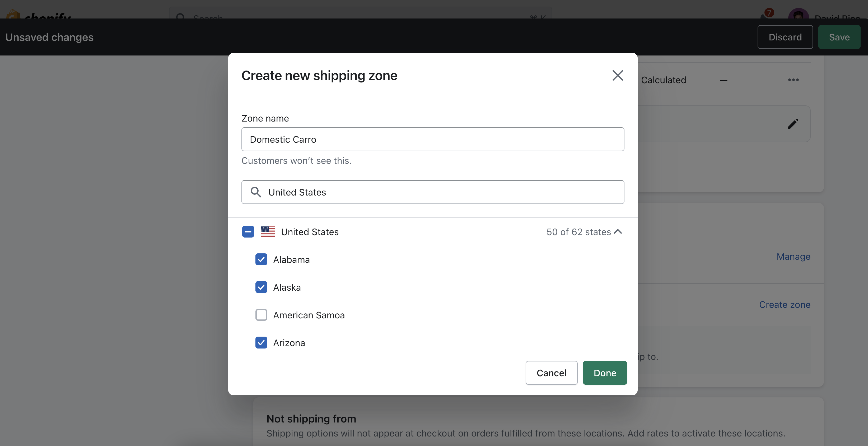
Task: Collapse states list with chevron arrow
Action: tap(618, 232)
